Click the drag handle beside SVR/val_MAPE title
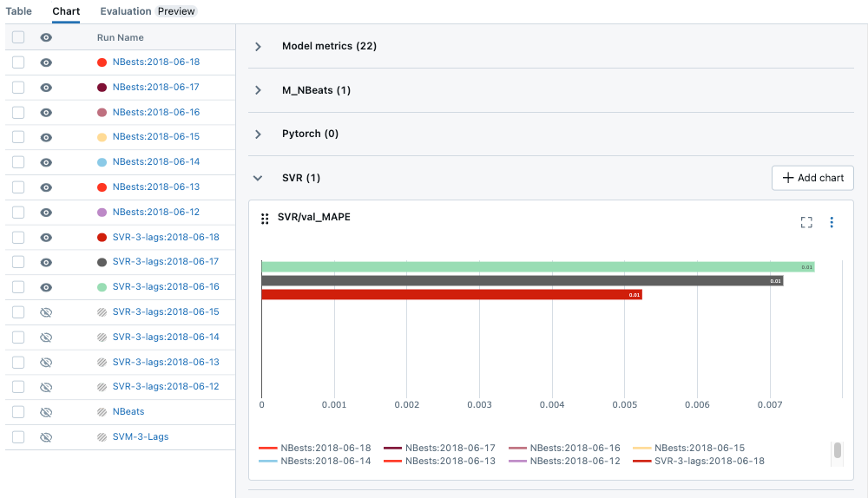 pyautogui.click(x=265, y=219)
